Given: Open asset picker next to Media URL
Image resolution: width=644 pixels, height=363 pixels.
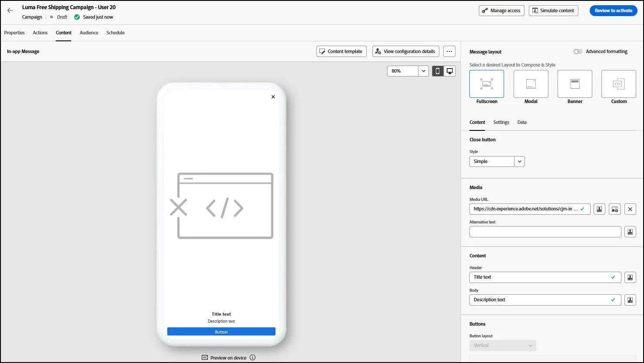Looking at the screenshot, I should (615, 209).
